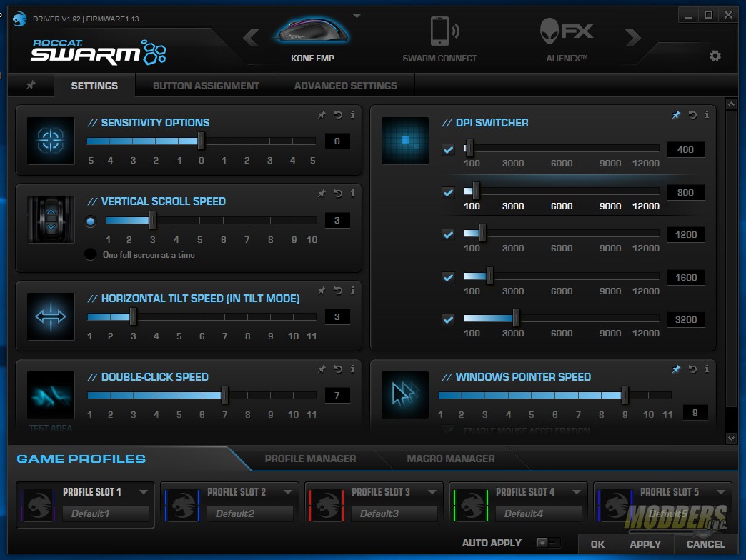This screenshot has width=746, height=560.
Task: Click the Apply button
Action: pos(645,544)
